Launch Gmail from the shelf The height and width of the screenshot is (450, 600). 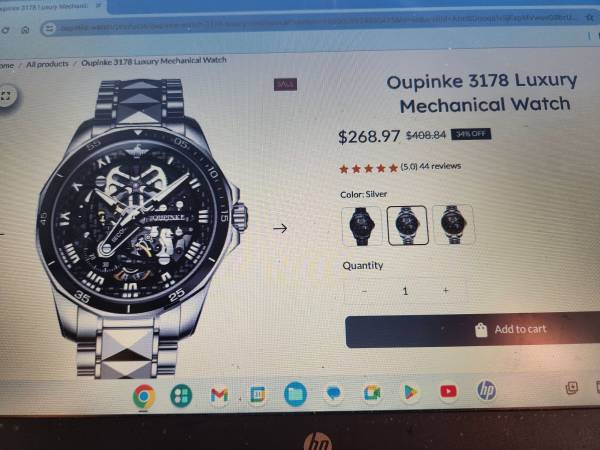[219, 395]
